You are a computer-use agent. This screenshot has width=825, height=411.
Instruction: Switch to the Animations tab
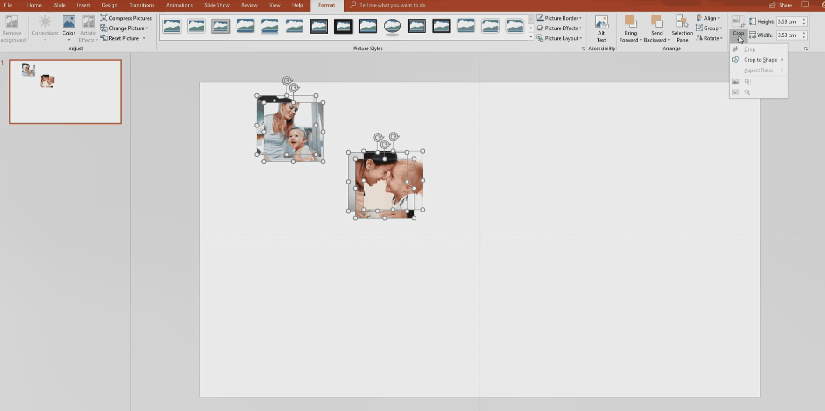click(x=179, y=5)
